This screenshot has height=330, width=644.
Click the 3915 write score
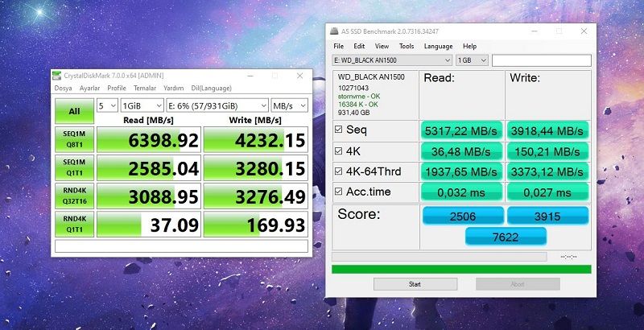click(547, 216)
